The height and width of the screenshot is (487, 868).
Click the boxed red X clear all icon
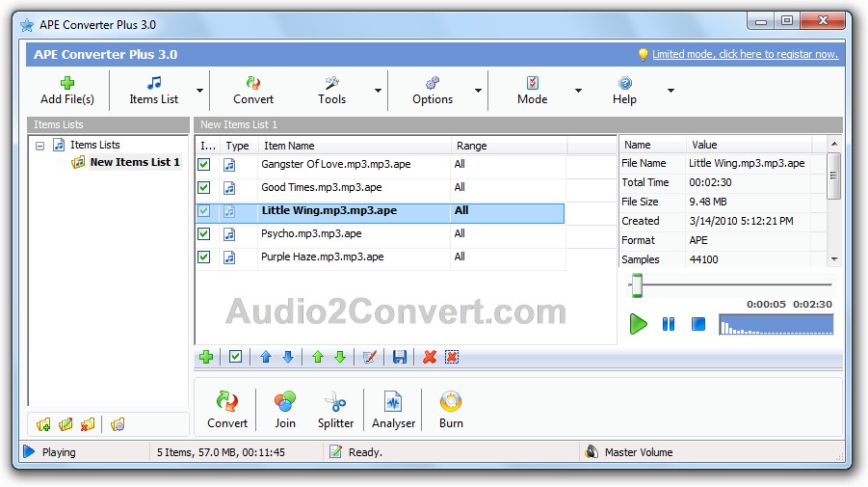pos(452,358)
